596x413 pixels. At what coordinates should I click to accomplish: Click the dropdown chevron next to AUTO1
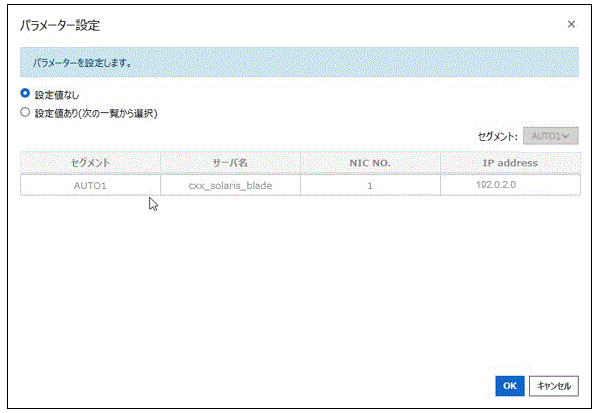tap(565, 136)
